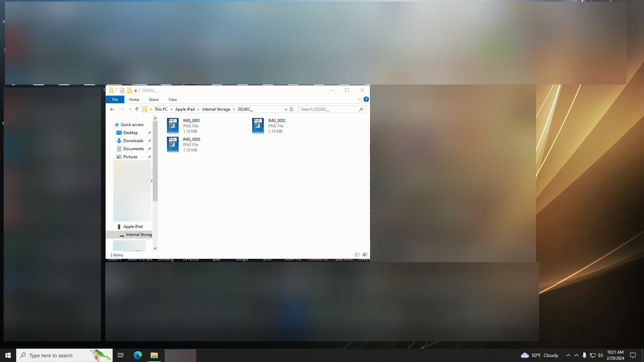The width and height of the screenshot is (644, 362).
Task: Open the recent locations dropdown arrow
Action: 130,109
